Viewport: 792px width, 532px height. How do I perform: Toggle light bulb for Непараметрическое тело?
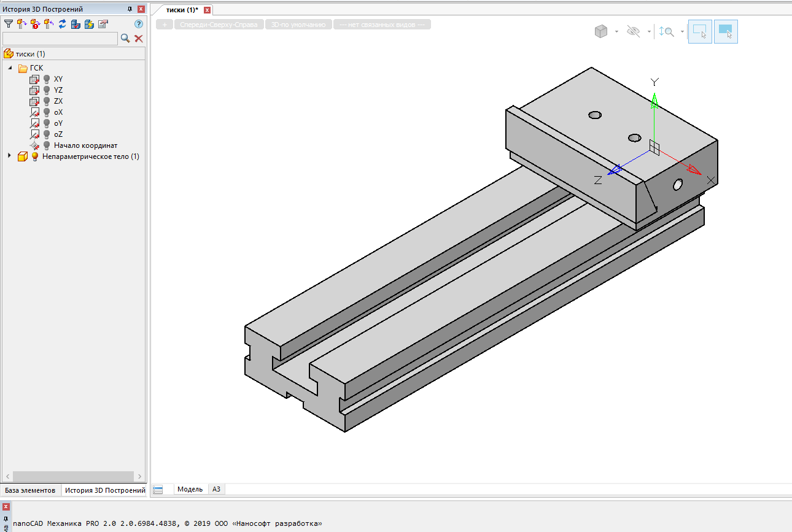coord(35,156)
